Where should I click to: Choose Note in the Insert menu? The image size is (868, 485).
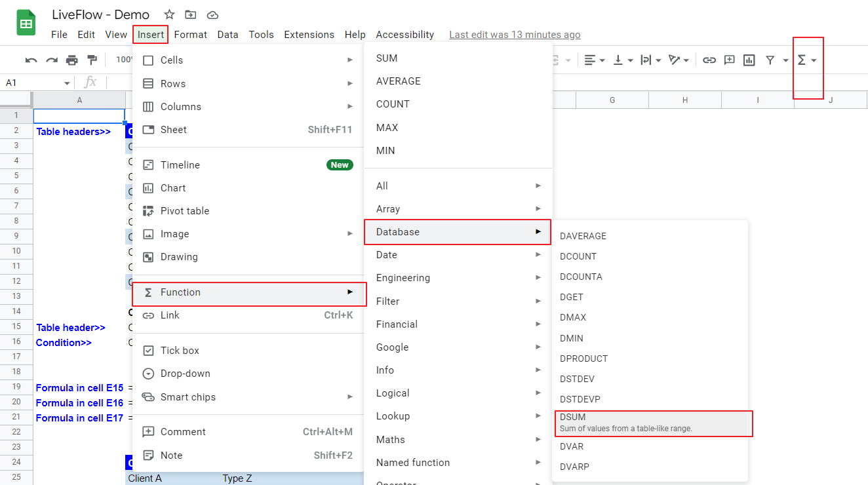pos(248,456)
